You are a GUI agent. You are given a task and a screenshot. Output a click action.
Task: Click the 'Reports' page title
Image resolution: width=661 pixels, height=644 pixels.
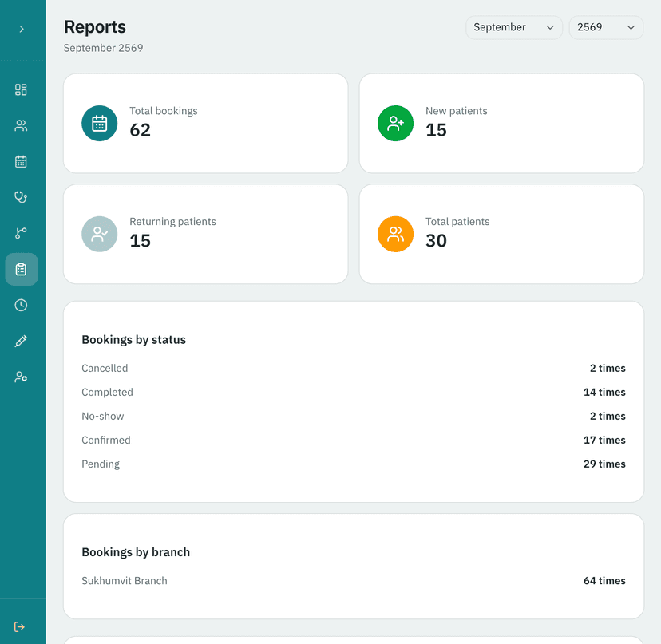click(95, 27)
